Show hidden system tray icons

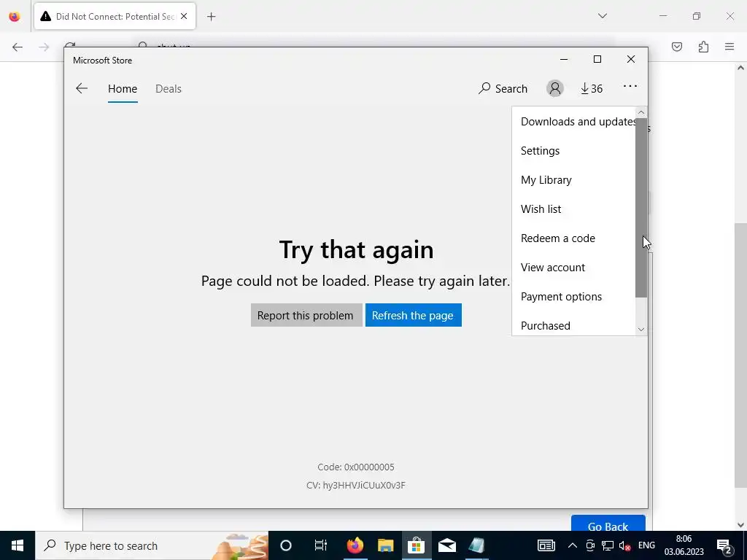(x=573, y=545)
